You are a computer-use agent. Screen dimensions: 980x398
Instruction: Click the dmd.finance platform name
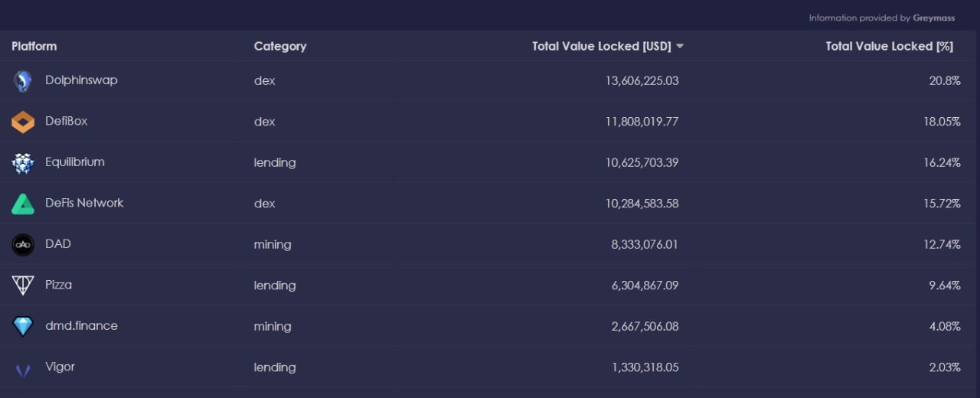coord(81,326)
